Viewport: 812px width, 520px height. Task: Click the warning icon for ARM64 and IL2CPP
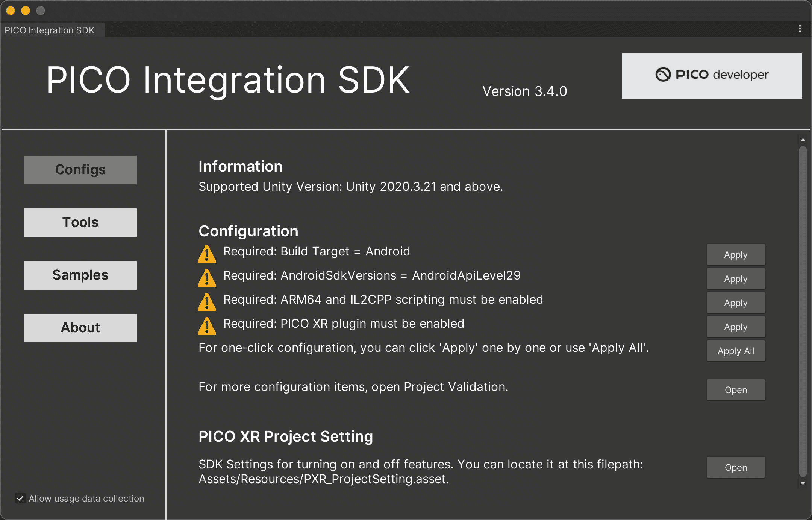[207, 302]
